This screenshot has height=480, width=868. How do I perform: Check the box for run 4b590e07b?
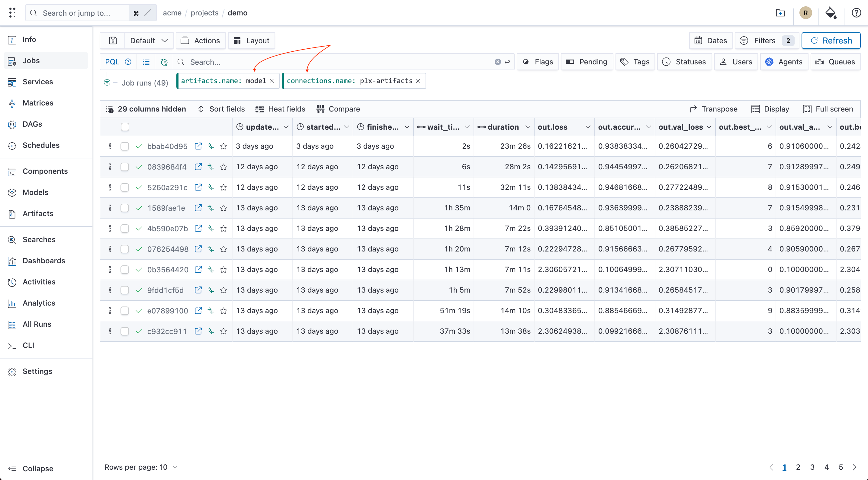tap(125, 228)
